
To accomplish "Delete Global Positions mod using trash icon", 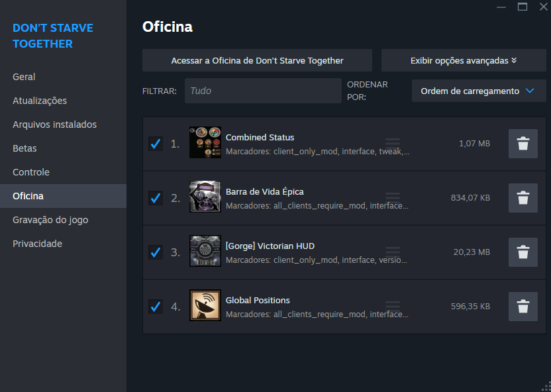I will tap(523, 307).
